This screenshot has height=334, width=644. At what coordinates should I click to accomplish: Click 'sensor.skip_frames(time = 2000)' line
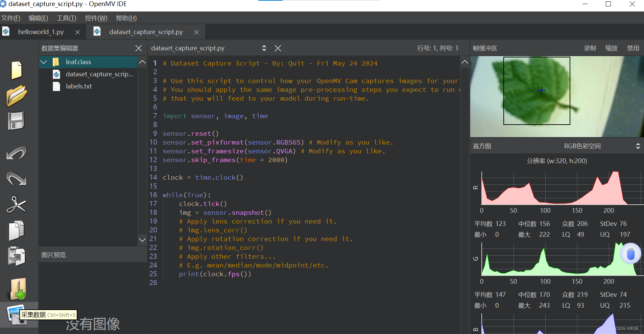tap(225, 160)
